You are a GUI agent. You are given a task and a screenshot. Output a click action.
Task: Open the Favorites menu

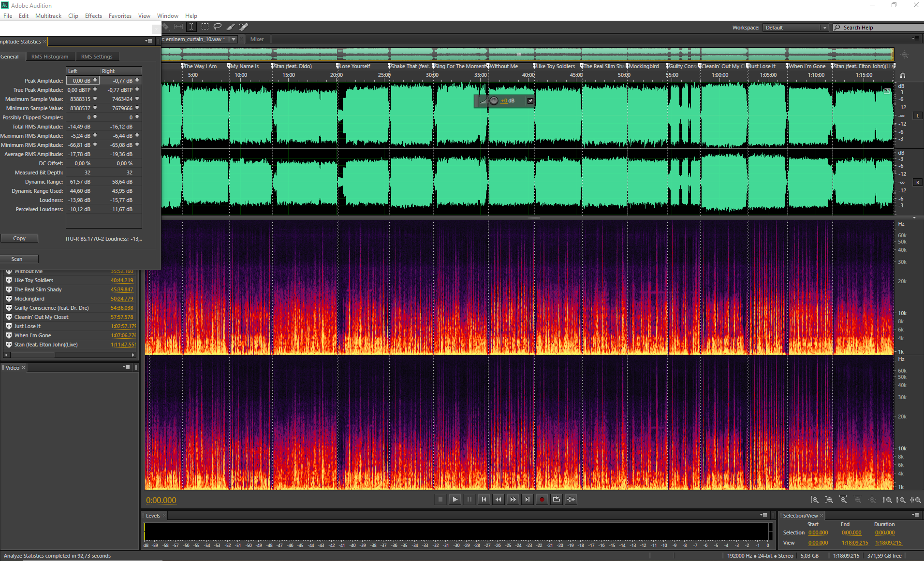tap(120, 16)
